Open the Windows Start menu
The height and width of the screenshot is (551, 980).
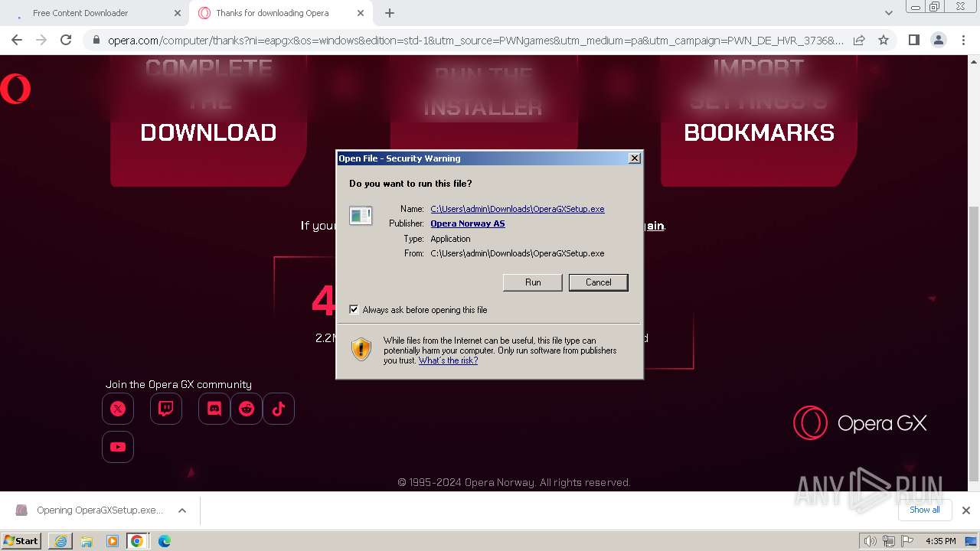point(21,541)
